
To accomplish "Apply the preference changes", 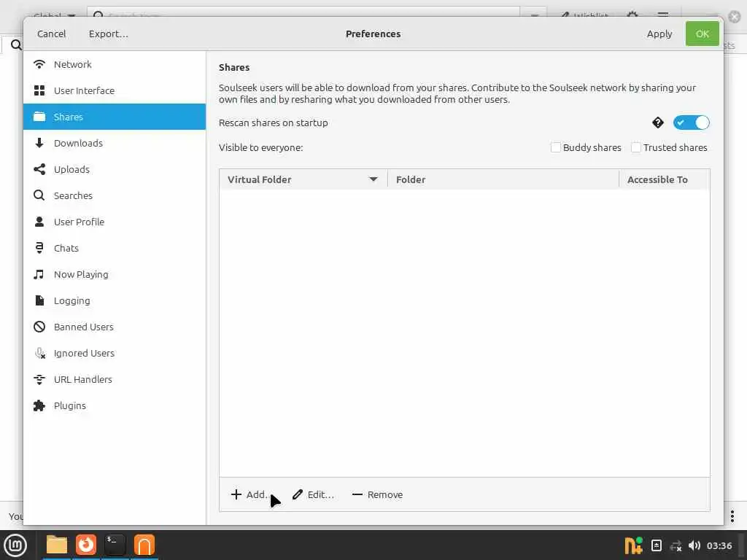I will [x=659, y=34].
